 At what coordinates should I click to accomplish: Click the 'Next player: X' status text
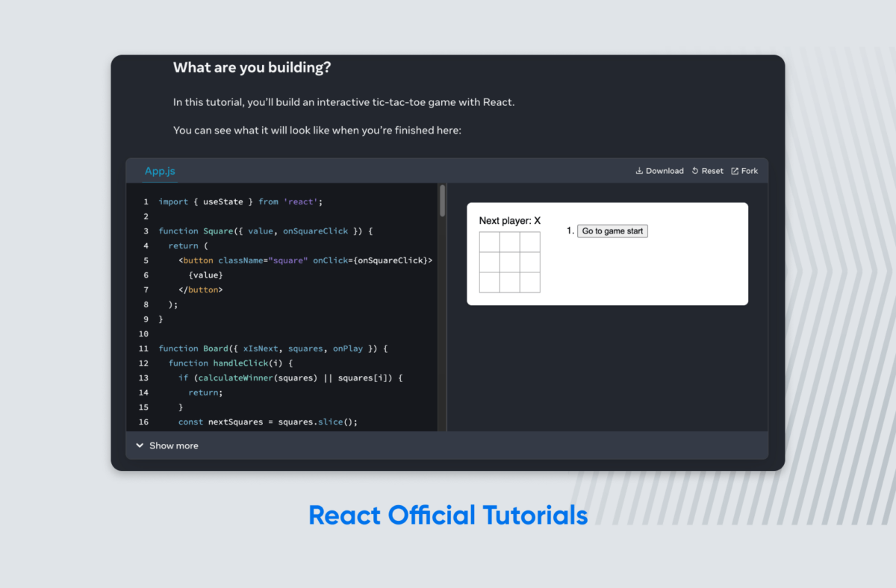pyautogui.click(x=509, y=221)
